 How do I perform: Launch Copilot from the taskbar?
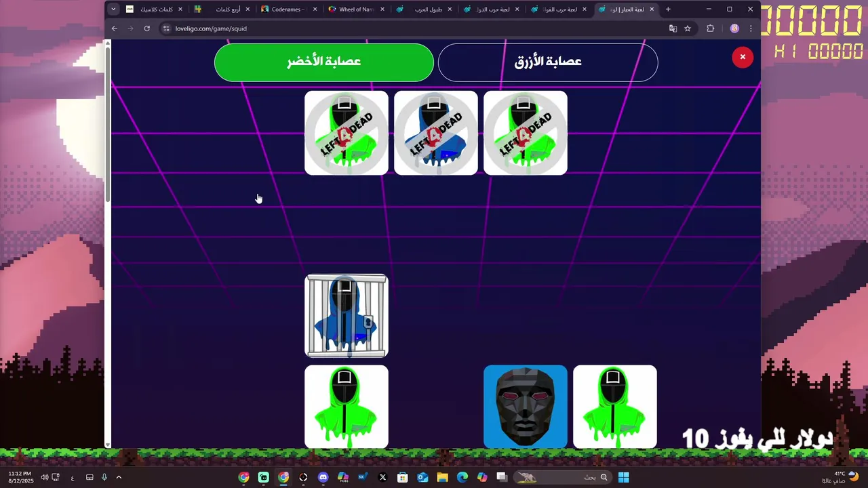click(x=482, y=477)
